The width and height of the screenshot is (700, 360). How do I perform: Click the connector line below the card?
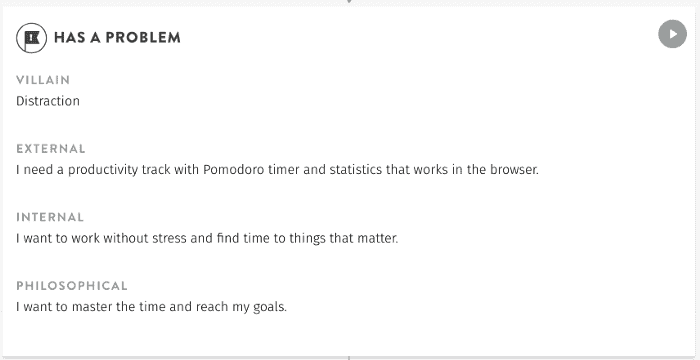coord(349,358)
